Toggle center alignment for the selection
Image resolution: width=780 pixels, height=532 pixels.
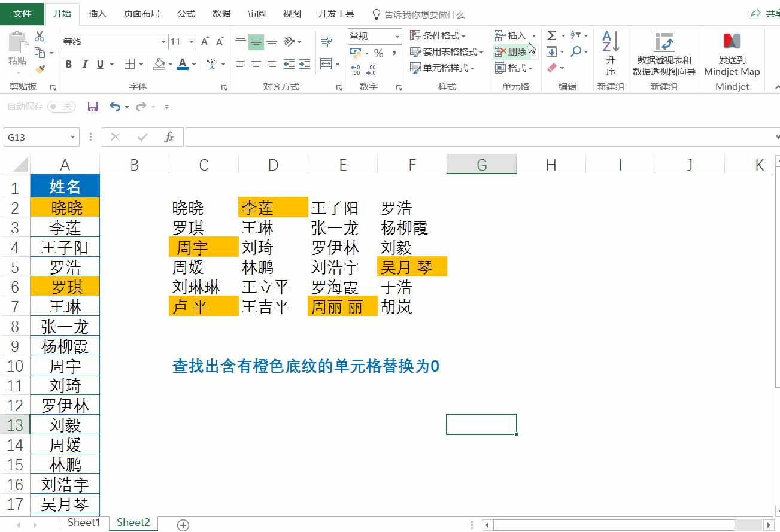tap(256, 65)
